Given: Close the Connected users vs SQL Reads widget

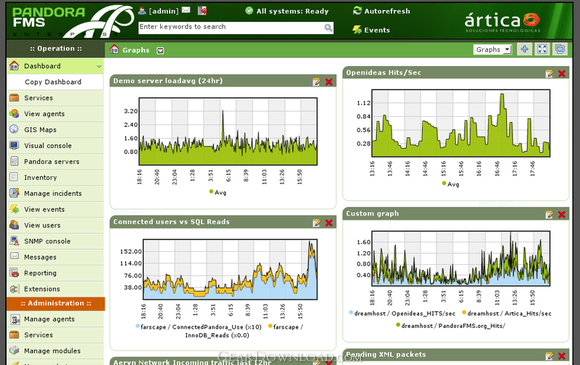Looking at the screenshot, I should [x=329, y=223].
